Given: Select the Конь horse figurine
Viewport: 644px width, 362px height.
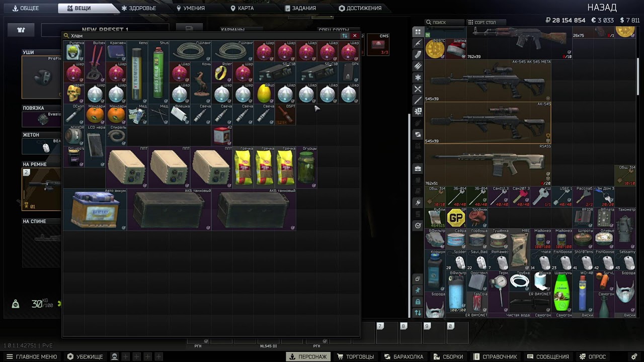Looking at the screenshot, I should [201, 83].
